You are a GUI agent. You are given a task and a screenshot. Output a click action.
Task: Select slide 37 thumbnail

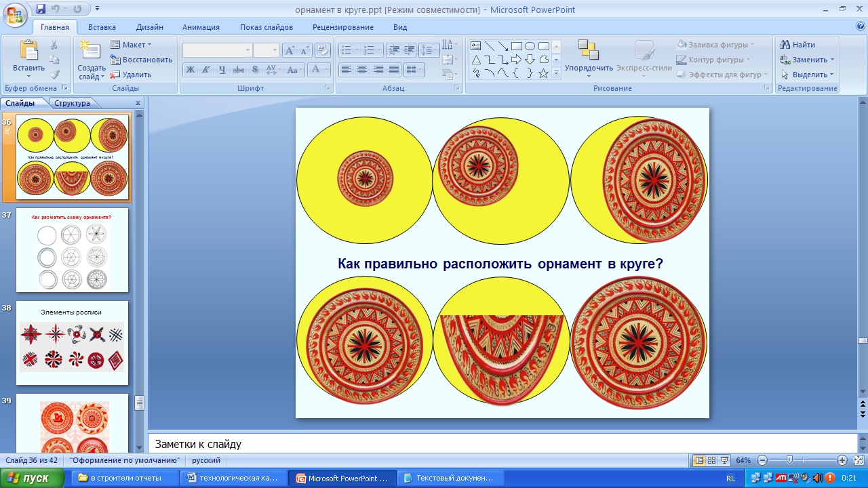coord(72,250)
